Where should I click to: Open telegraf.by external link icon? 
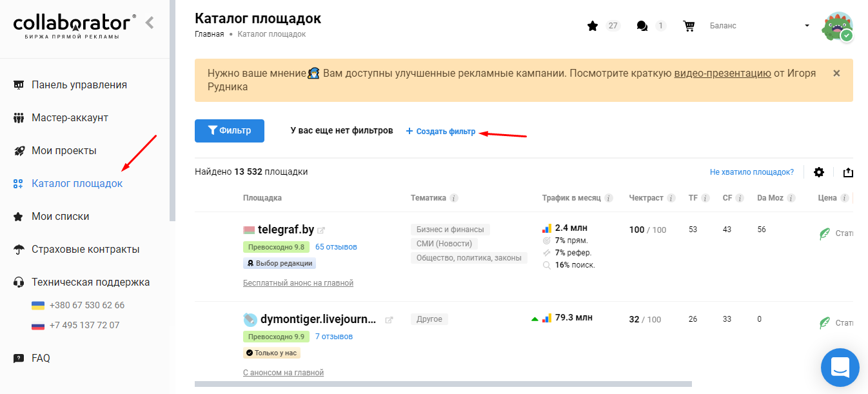pos(321,230)
